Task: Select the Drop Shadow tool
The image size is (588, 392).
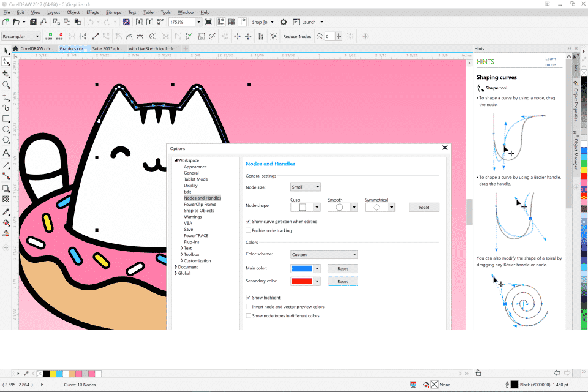Action: tap(6, 188)
